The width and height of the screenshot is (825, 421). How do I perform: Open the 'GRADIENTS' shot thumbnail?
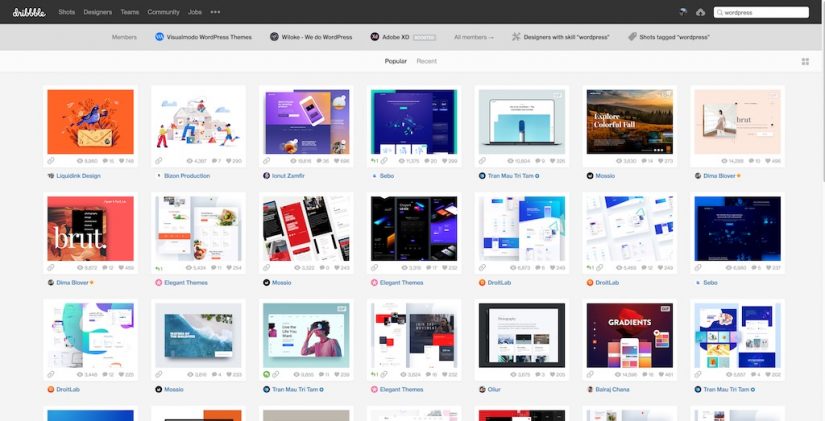629,335
